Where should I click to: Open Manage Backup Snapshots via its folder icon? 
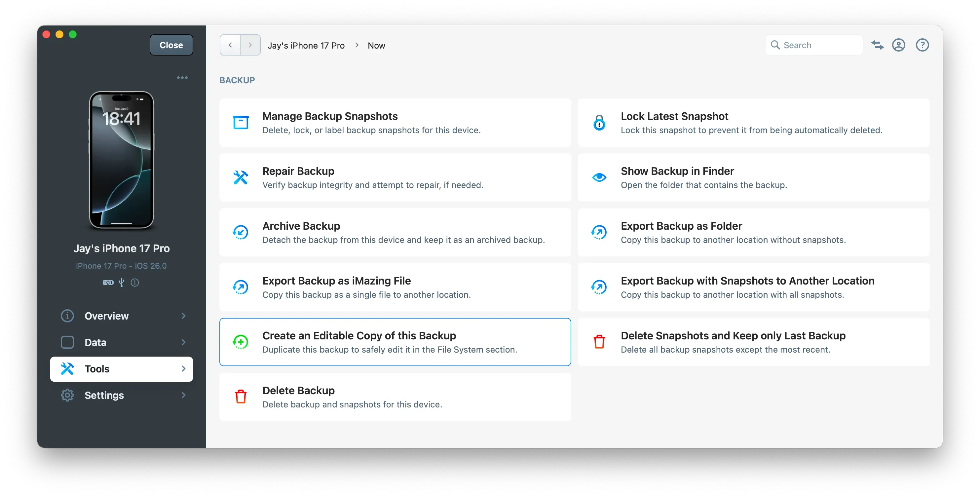(x=241, y=123)
